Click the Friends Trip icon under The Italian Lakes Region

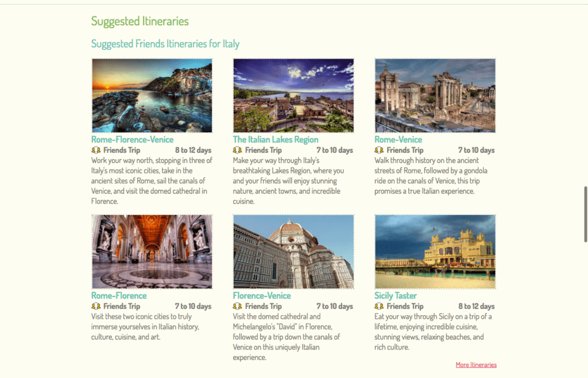click(238, 151)
